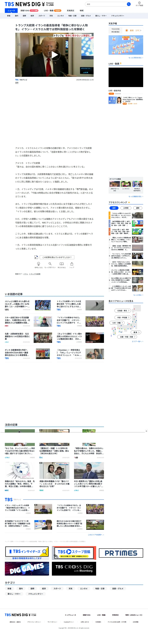Select スポーツ in the category bar
This screenshot has width=148, height=644.
[42, 16]
